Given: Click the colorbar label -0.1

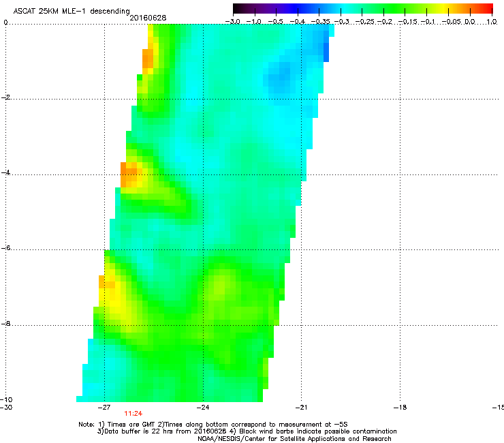Looking at the screenshot, I should tap(428, 22).
